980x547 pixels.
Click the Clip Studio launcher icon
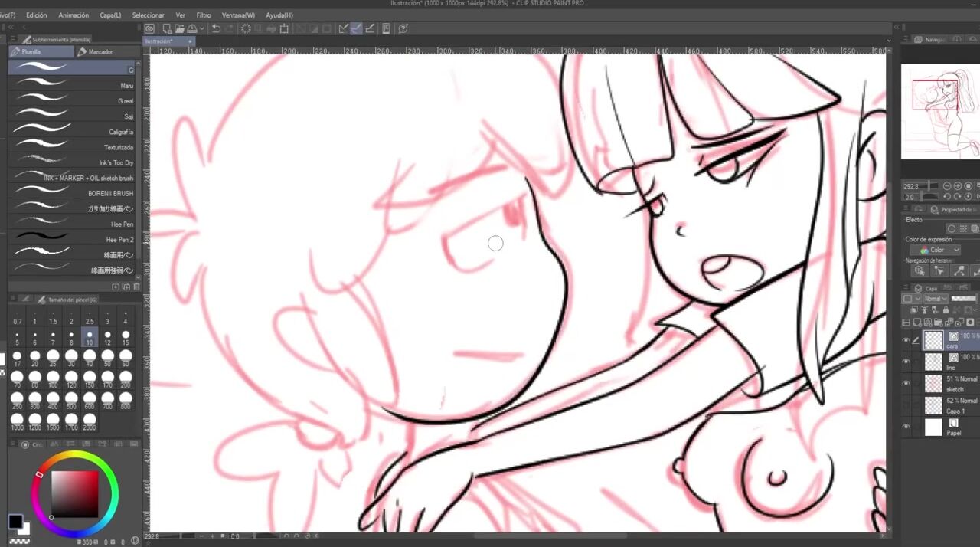click(150, 29)
